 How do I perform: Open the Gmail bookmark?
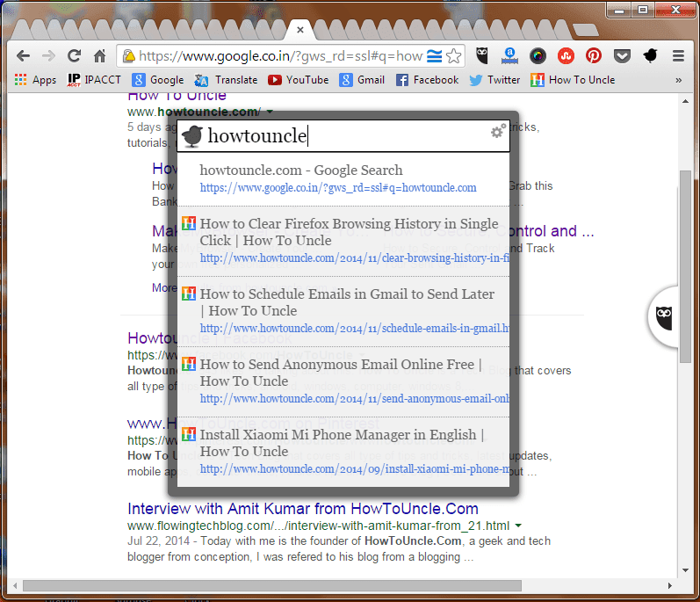coord(362,80)
